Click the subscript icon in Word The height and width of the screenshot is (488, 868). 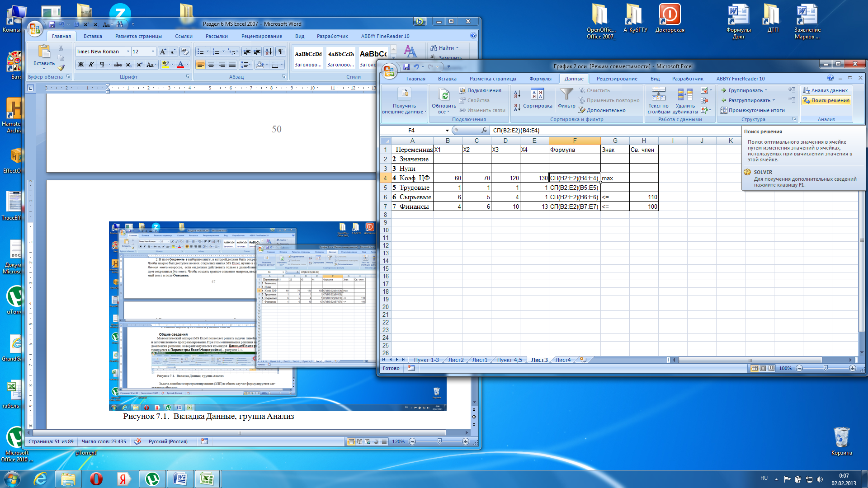pyautogui.click(x=129, y=65)
